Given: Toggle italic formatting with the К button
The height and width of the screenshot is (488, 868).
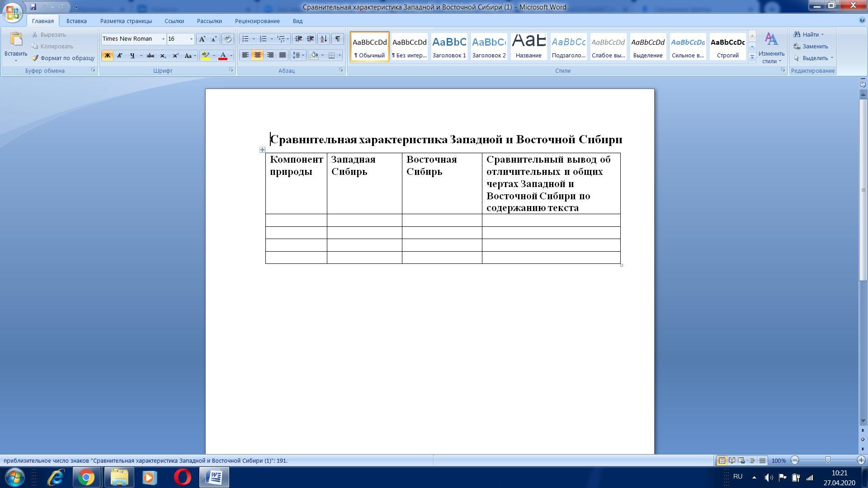Looking at the screenshot, I should (120, 56).
